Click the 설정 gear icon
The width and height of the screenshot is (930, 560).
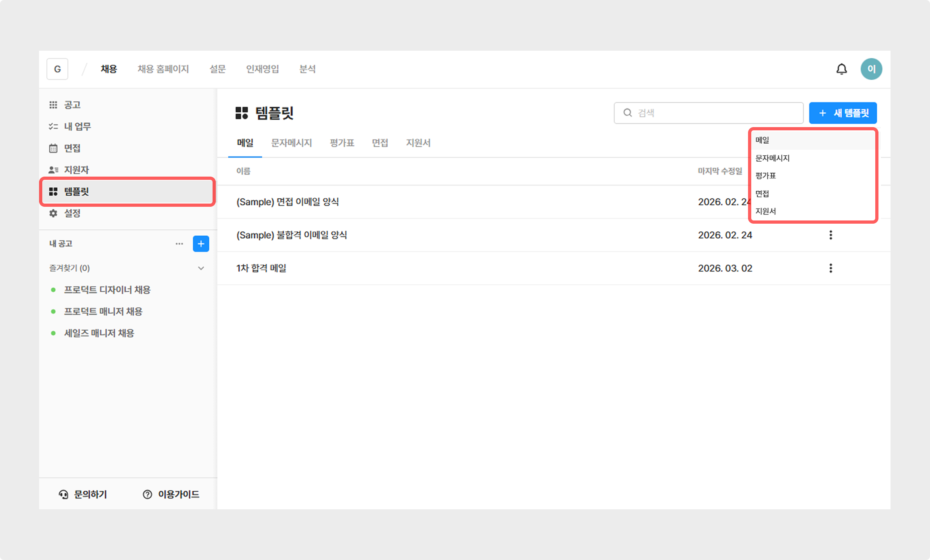[53, 213]
